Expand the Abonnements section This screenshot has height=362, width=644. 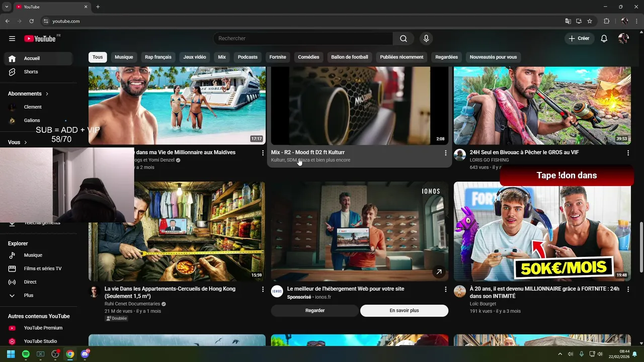[28, 94]
